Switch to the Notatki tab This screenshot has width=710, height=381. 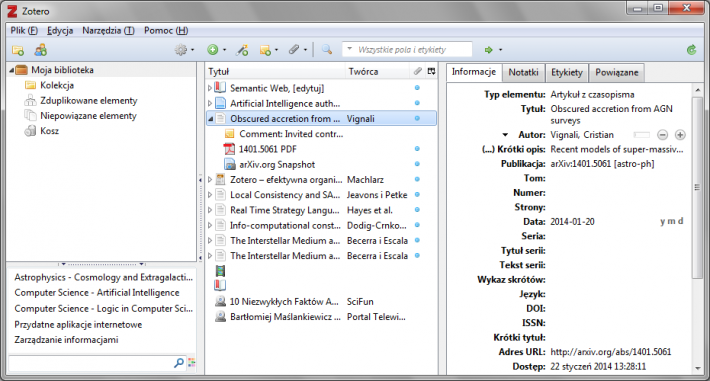point(523,72)
